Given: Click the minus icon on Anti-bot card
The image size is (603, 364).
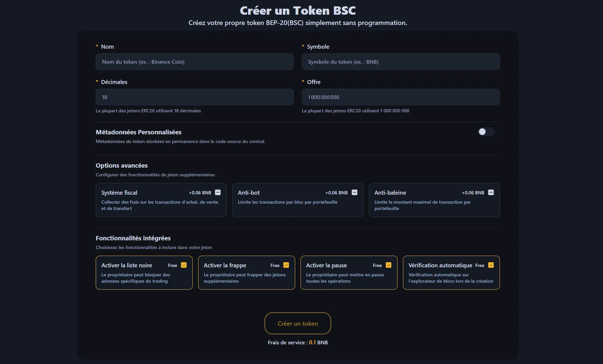Looking at the screenshot, I should 355,192.
